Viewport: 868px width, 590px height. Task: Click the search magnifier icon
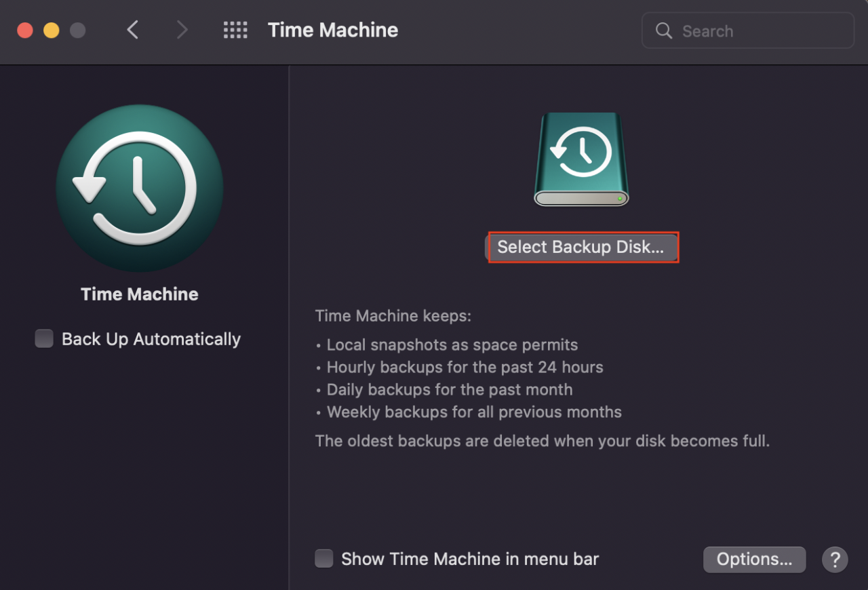click(x=664, y=31)
